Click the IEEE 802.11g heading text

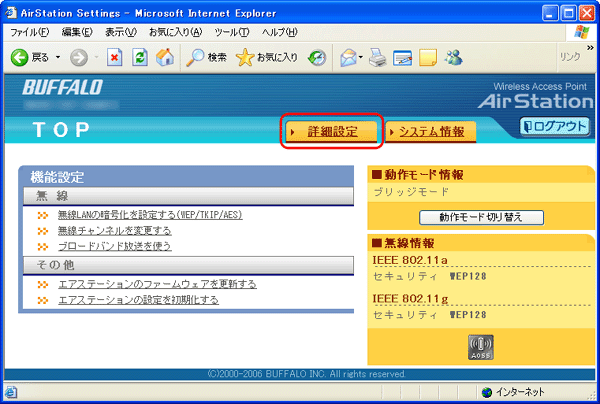point(410,299)
